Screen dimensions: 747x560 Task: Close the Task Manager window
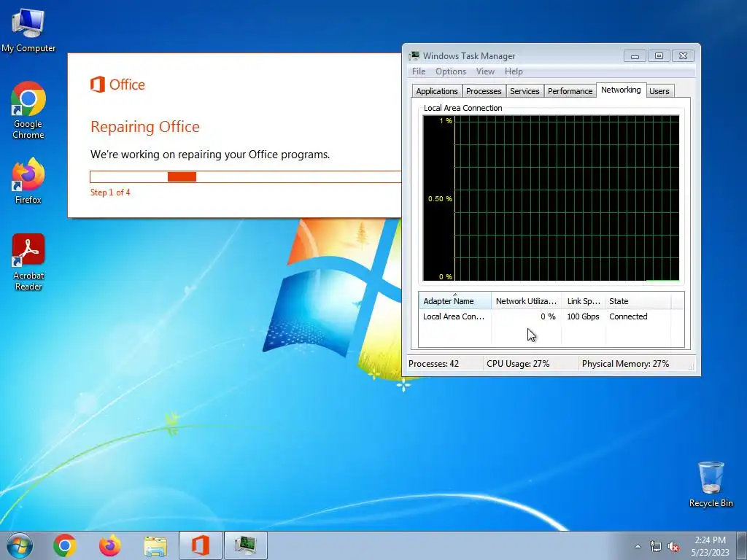[x=683, y=56]
